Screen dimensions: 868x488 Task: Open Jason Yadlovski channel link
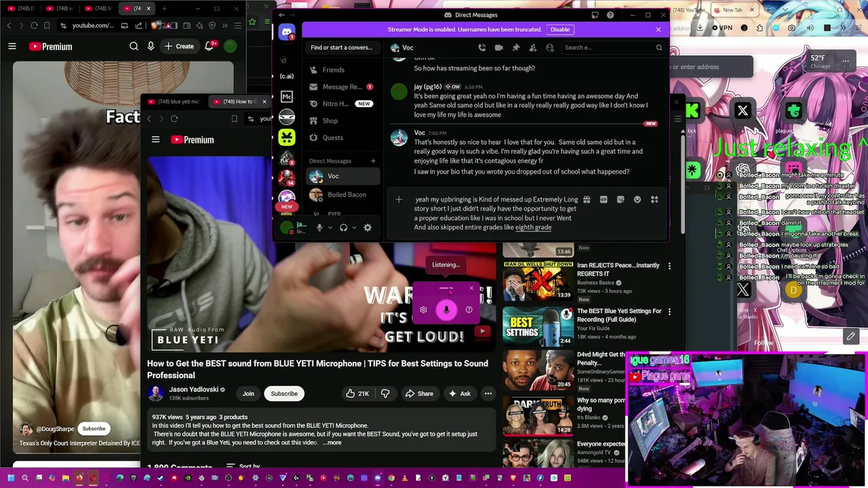(194, 390)
